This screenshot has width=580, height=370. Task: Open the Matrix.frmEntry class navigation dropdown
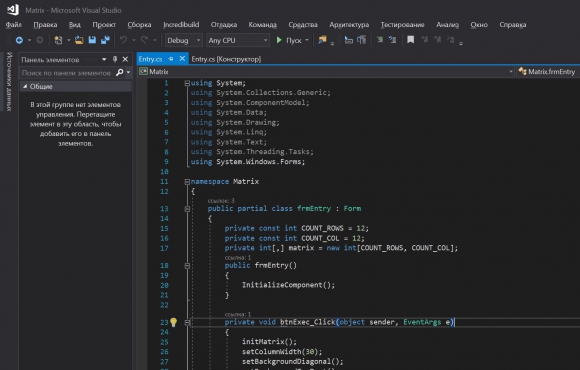tap(548, 71)
